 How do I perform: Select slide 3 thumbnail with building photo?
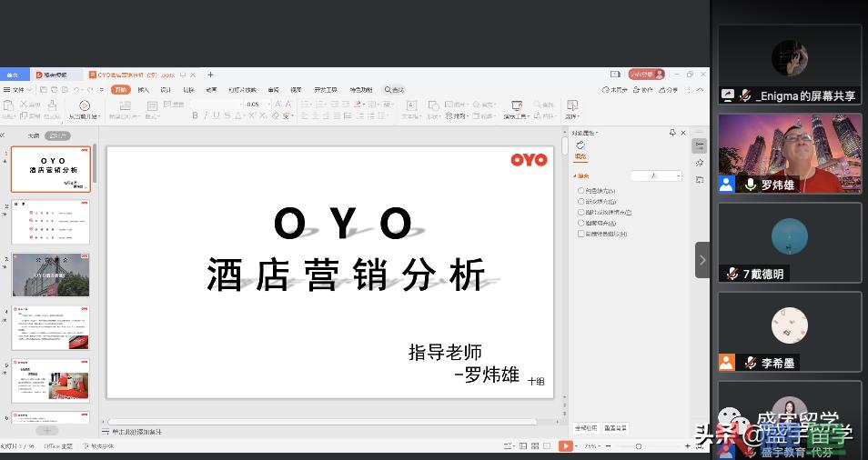pyautogui.click(x=50, y=275)
